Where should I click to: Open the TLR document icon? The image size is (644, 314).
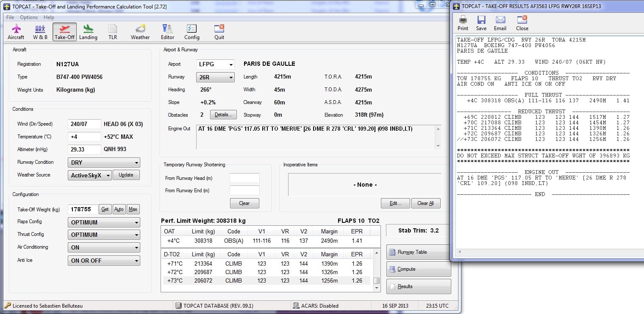[x=112, y=32]
